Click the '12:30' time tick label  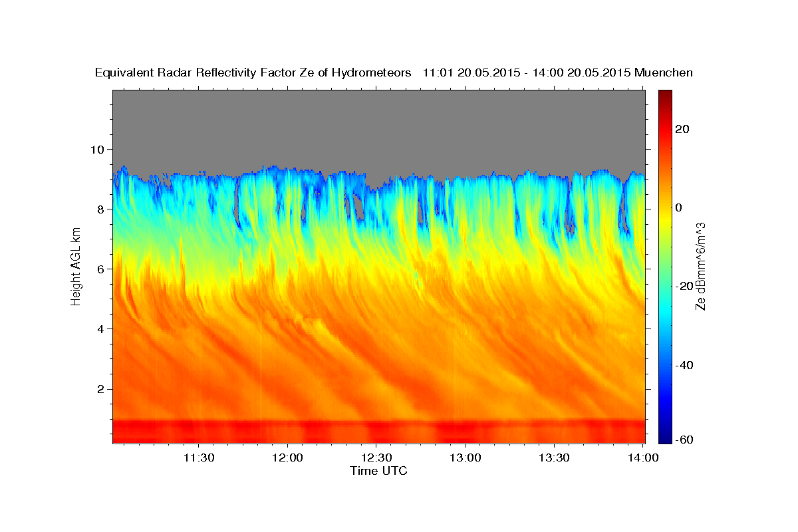click(x=376, y=458)
